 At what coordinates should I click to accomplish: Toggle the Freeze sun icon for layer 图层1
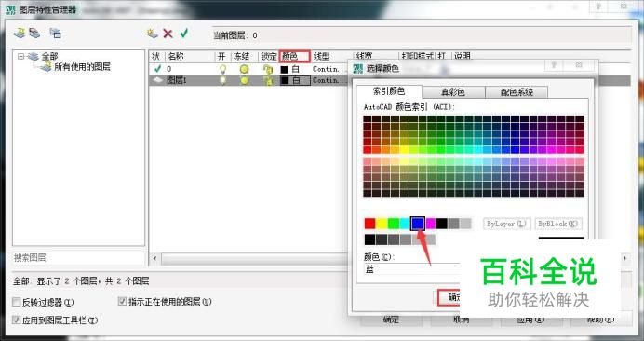tap(245, 81)
